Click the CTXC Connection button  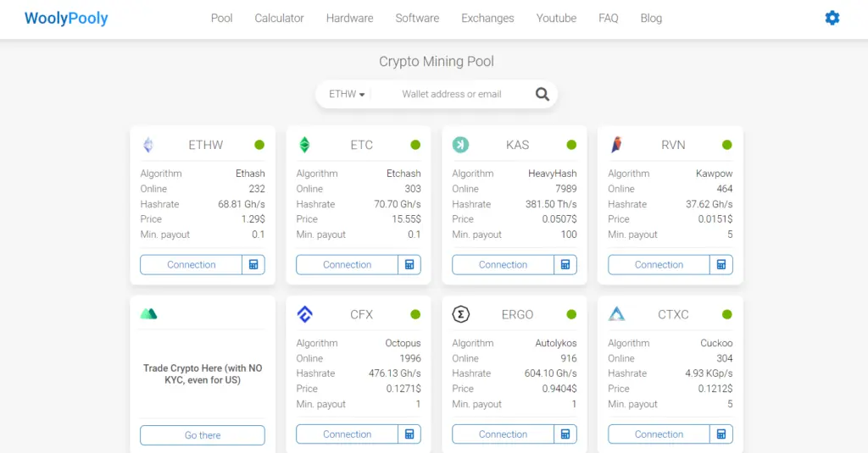tap(659, 434)
